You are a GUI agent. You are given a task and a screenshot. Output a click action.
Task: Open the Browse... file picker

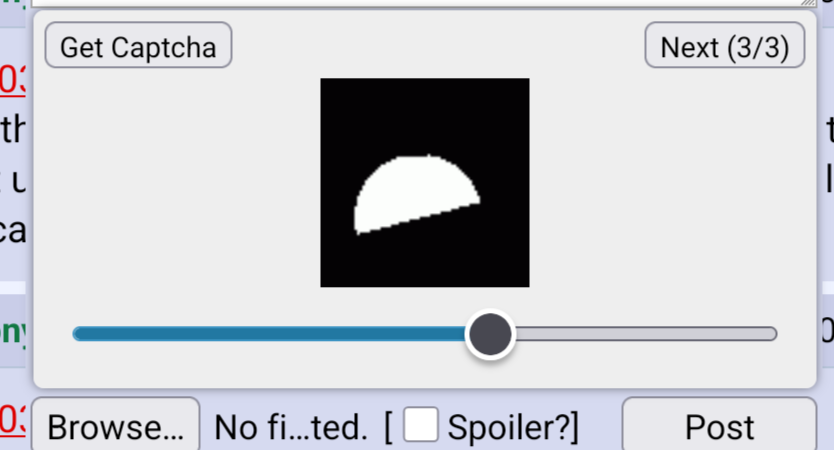116,427
